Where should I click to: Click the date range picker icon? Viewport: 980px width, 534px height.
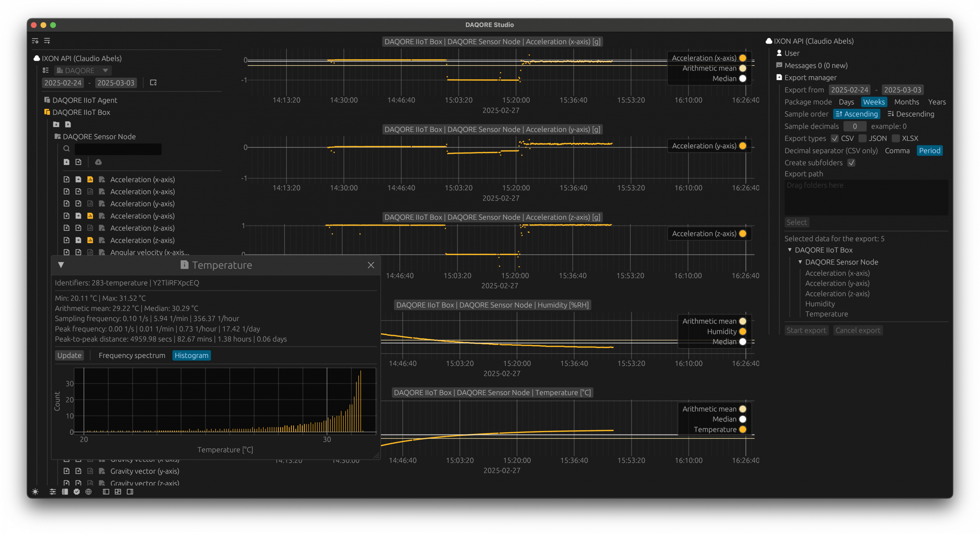click(153, 83)
